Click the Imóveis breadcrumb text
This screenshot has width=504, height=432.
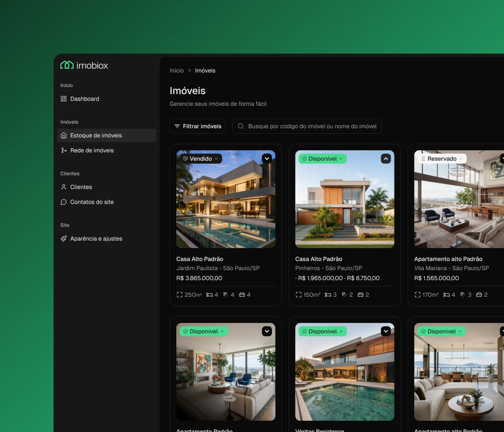[x=205, y=71]
